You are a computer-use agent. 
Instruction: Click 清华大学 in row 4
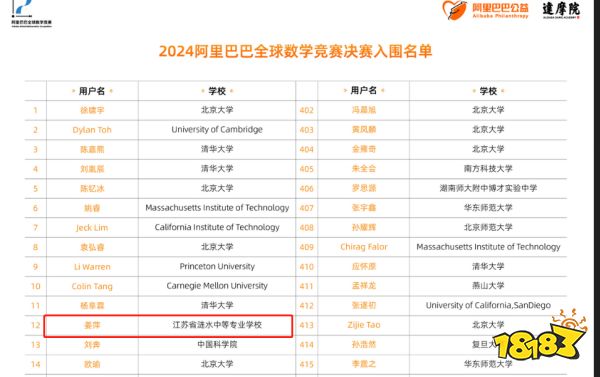pyautogui.click(x=217, y=168)
